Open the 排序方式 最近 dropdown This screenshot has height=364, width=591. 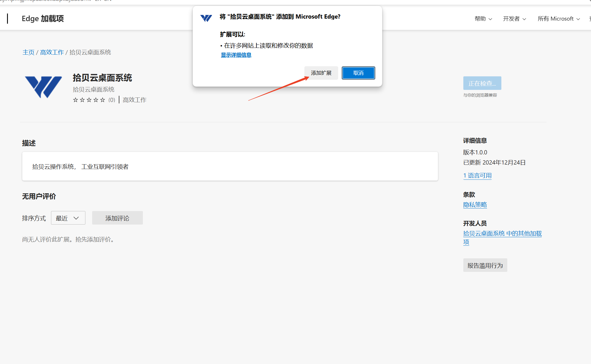(x=68, y=218)
